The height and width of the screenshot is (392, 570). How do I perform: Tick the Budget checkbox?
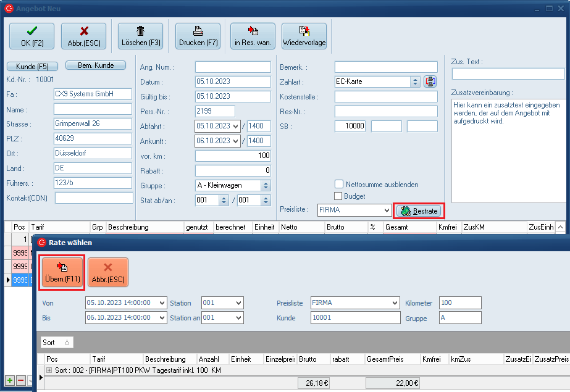coord(339,196)
